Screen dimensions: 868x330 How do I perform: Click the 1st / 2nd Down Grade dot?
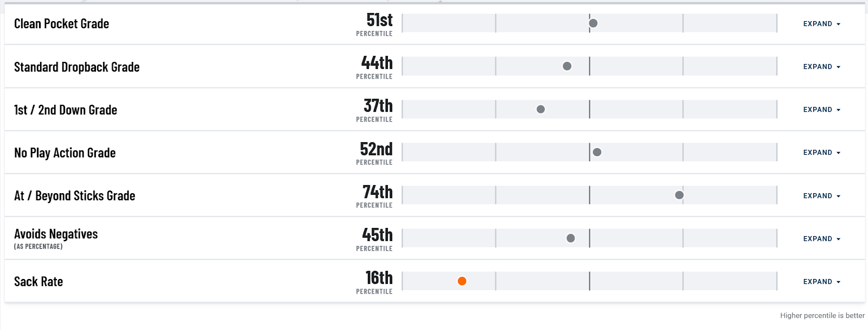click(541, 109)
